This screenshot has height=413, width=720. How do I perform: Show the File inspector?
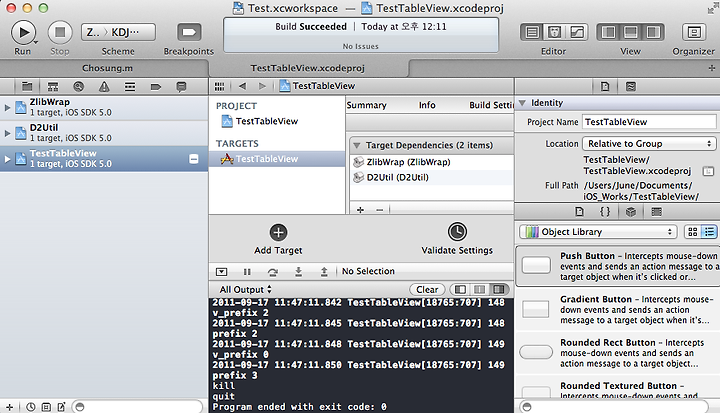coord(605,86)
